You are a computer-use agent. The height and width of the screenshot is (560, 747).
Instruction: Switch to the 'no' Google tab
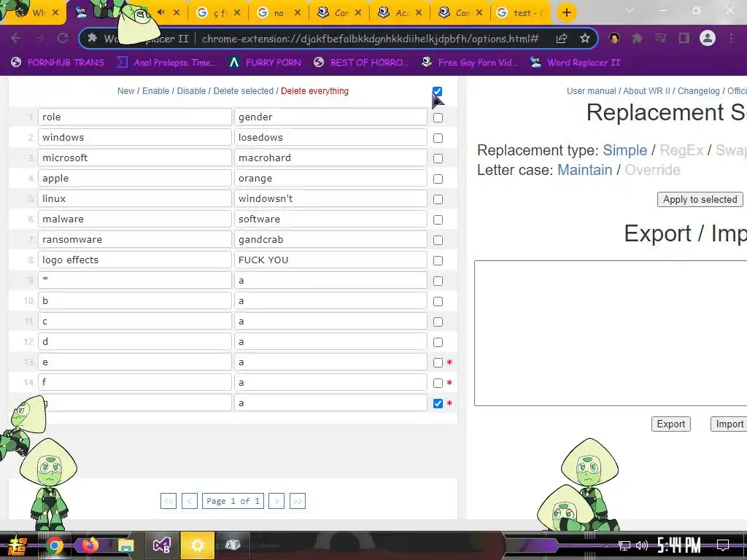click(279, 13)
